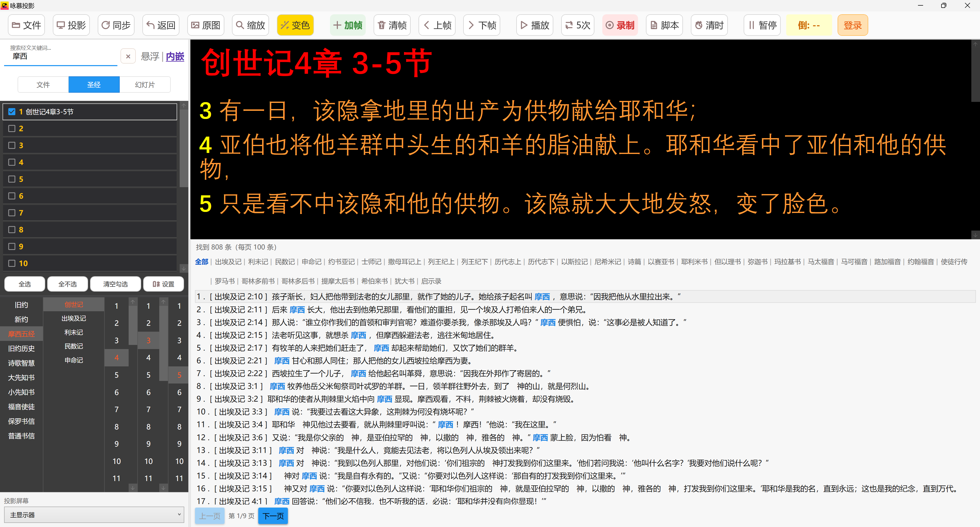The height and width of the screenshot is (527, 980).
Task: Click the 内嵌 embed link
Action: [175, 56]
